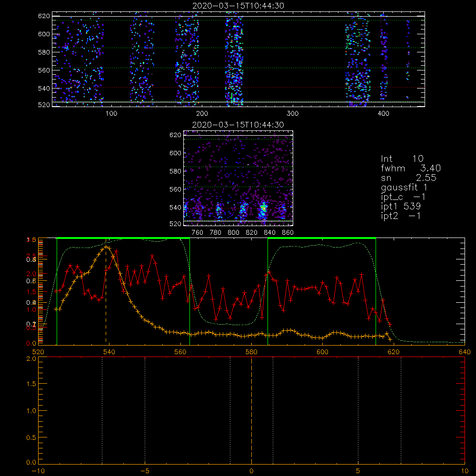Image resolution: width=476 pixels, height=476 pixels.
Task: Click the 540 y-axis label of the middle panel
Action: pos(175,208)
